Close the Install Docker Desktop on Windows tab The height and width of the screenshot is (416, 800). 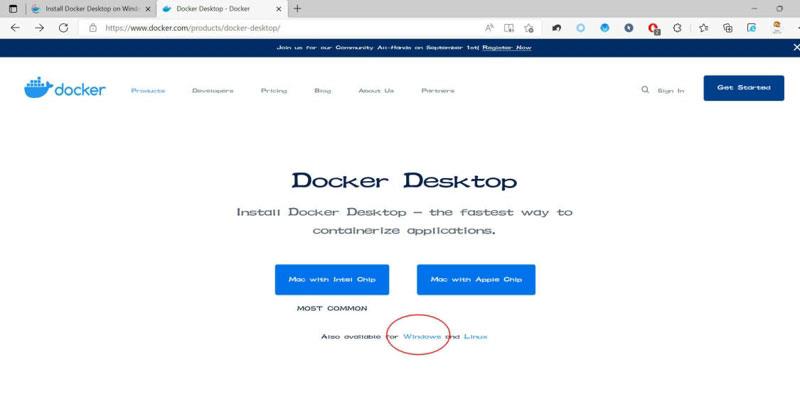[148, 9]
